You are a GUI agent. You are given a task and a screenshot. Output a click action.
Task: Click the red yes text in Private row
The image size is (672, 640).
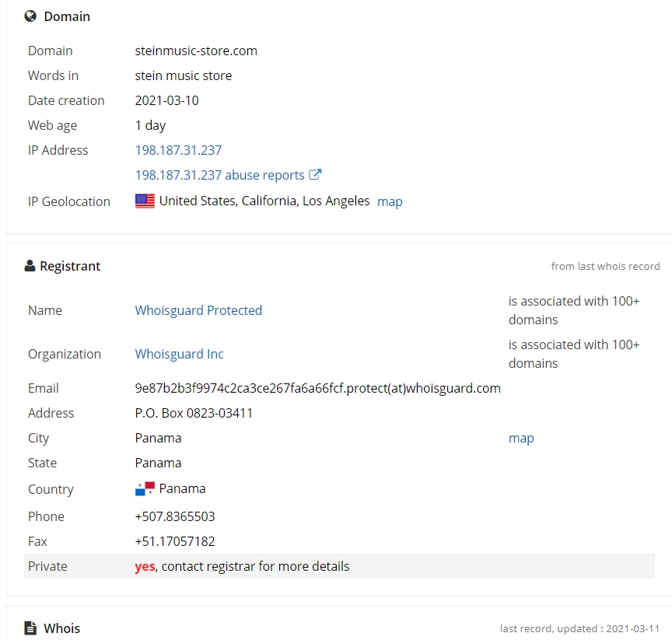[x=145, y=566]
